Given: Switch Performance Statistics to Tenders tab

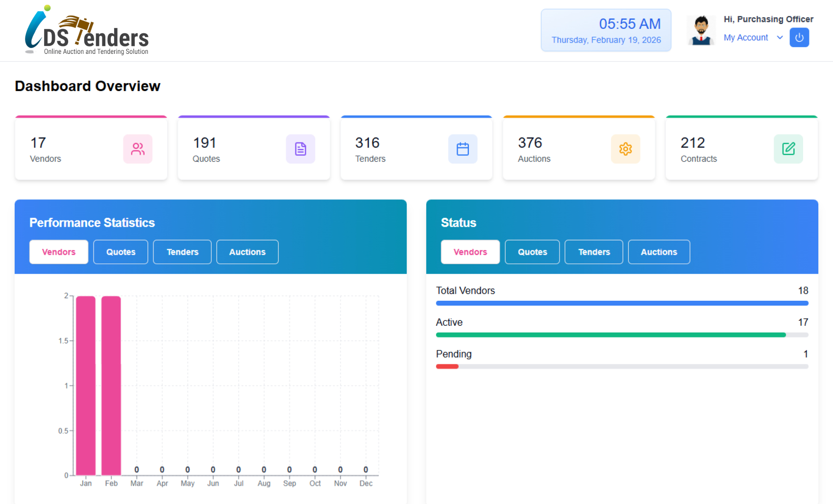Looking at the screenshot, I should 182,252.
